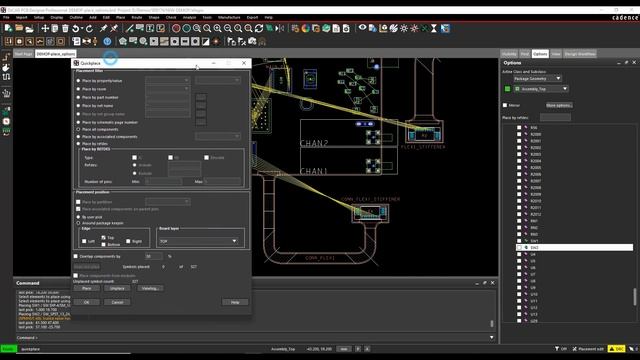
Task: Click the Open folder toolbar icon
Action: click(19, 28)
